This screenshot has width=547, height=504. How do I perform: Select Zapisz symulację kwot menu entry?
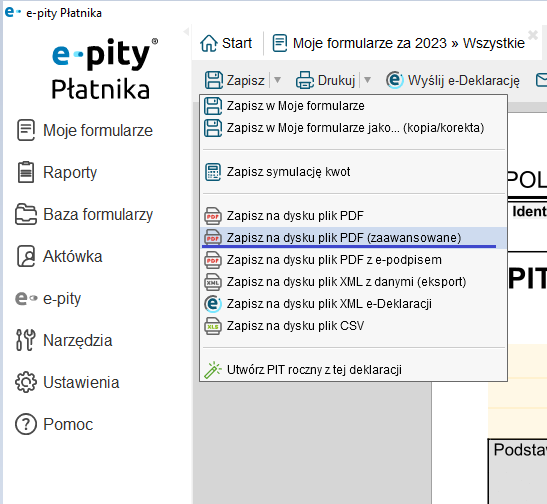354,172
